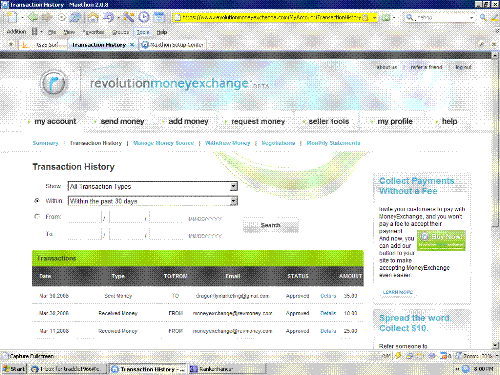Viewport: 500px width, 375px height.
Task: Click the green Go icon beside address bar
Action: (x=386, y=17)
